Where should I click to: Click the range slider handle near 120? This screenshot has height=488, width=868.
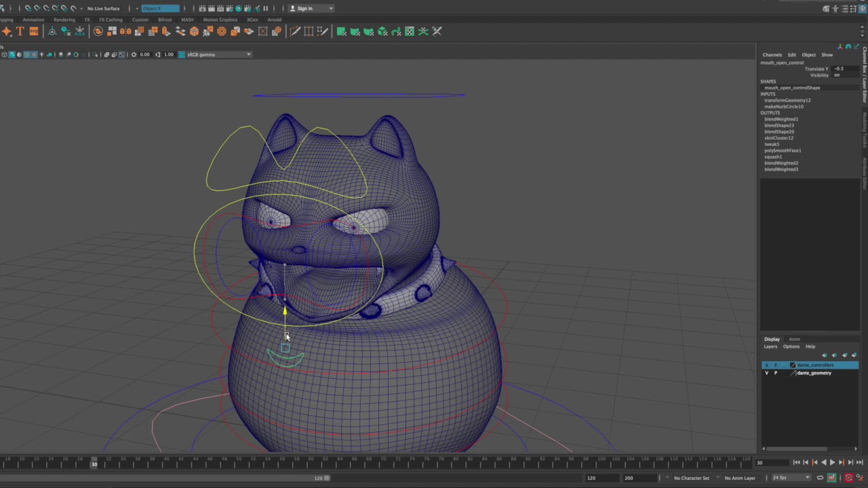(327, 478)
